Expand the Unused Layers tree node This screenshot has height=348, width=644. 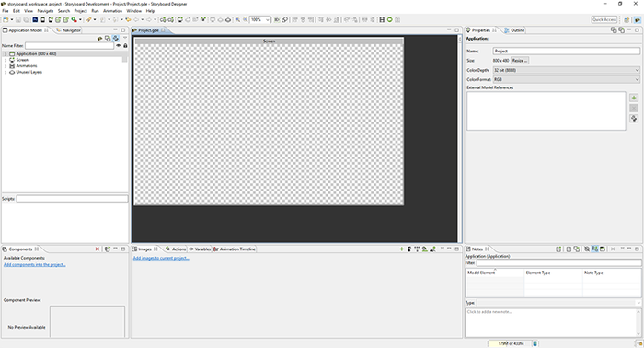point(6,73)
